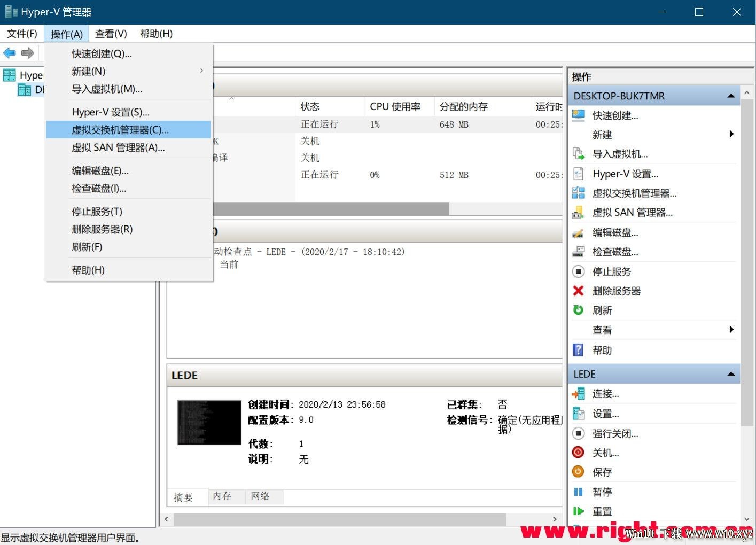Choose 帮助(H) at bottom of dropdown menu
Image resolution: width=756 pixels, height=545 pixels.
click(x=128, y=270)
